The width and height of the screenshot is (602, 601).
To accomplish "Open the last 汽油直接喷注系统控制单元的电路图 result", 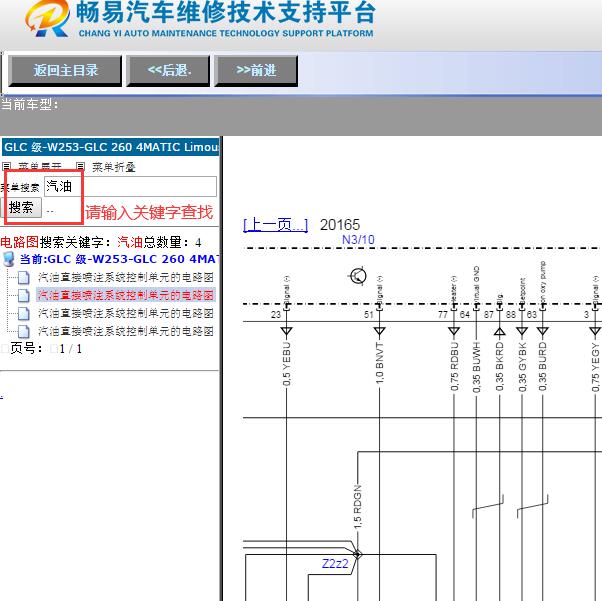I will point(126,331).
